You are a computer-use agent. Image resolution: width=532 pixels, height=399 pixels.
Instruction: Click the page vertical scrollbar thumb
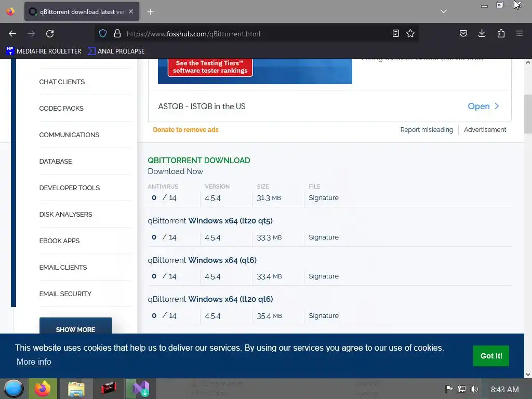pyautogui.click(x=528, y=114)
